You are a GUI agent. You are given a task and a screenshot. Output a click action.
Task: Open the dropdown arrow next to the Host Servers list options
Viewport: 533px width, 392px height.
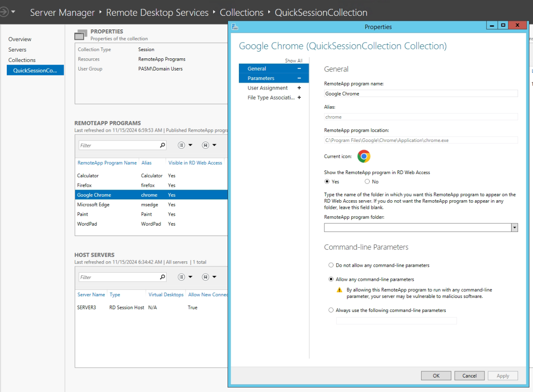coord(190,277)
